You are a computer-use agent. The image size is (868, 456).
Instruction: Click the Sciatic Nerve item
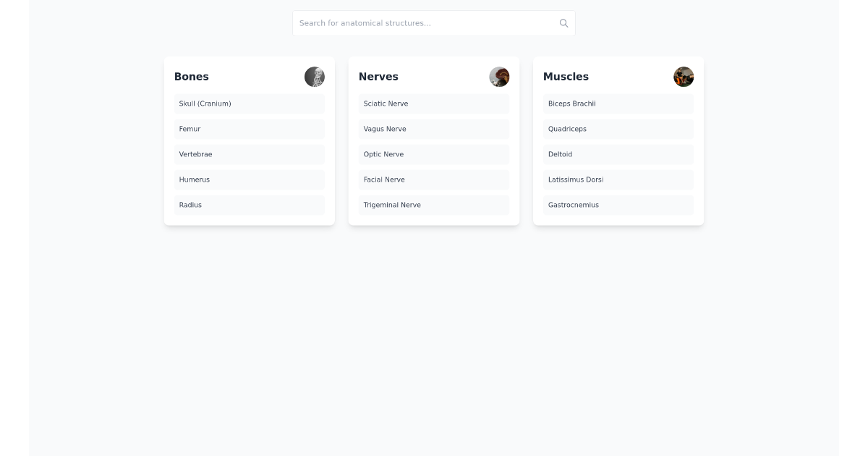click(434, 104)
